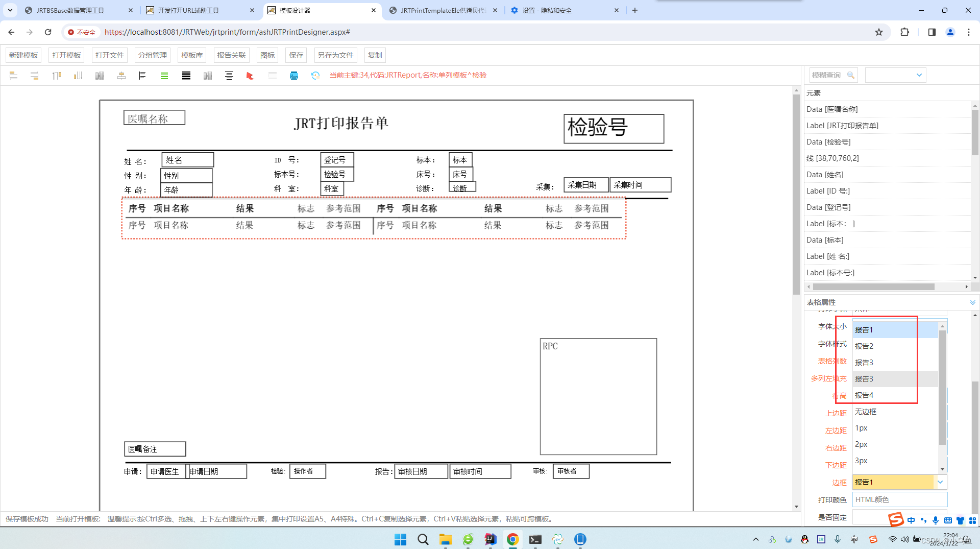Click the 报告关联 button
Screen dimensions: 980x549
[x=231, y=55]
